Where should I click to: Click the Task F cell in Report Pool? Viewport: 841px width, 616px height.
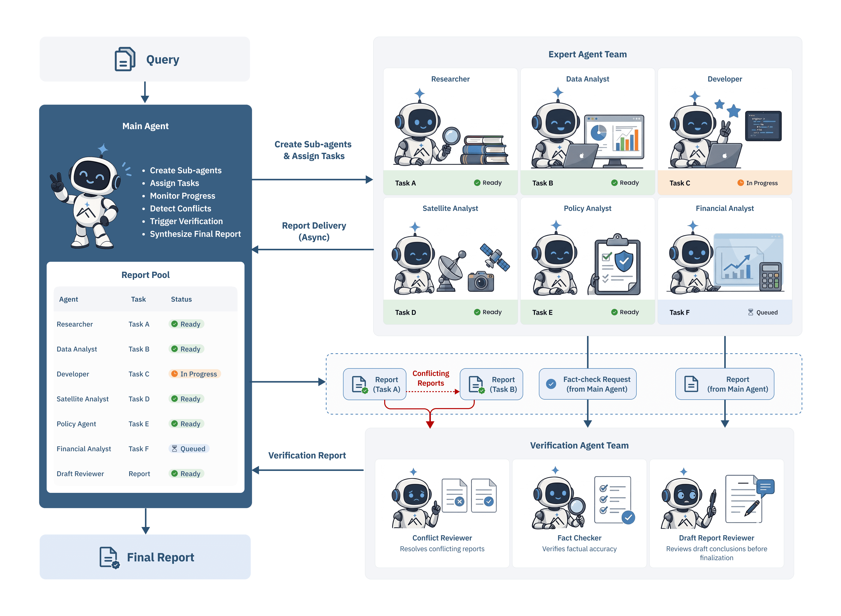tap(138, 449)
